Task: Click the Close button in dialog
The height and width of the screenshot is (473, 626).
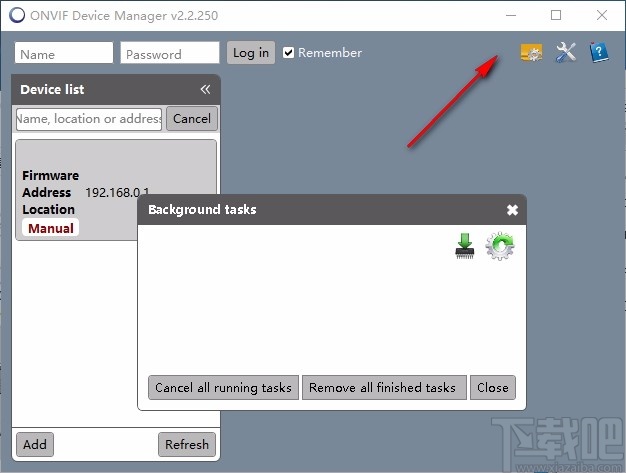Action: [493, 387]
